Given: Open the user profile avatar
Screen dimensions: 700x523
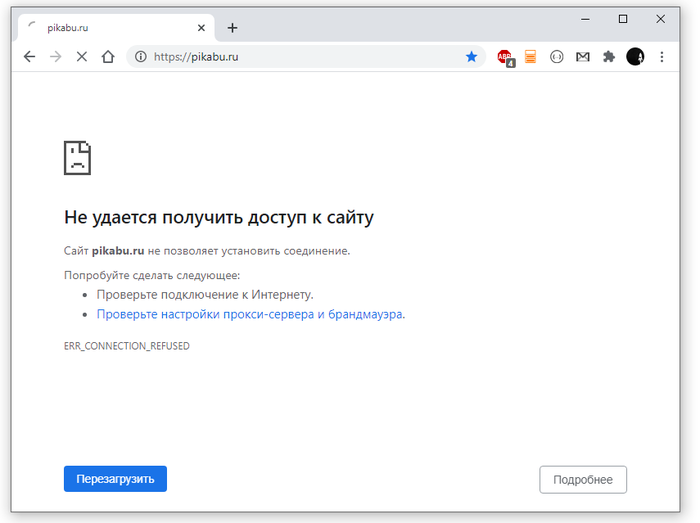Looking at the screenshot, I should (635, 57).
